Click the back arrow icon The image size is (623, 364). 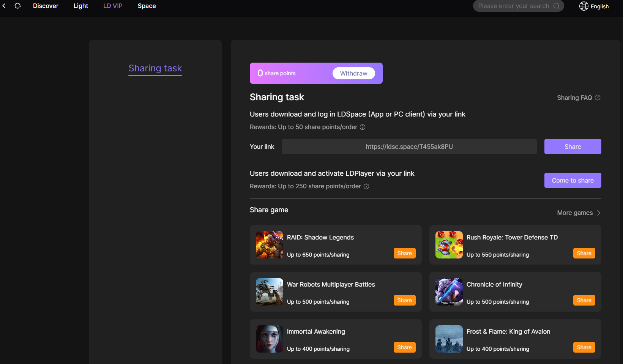[x=4, y=6]
